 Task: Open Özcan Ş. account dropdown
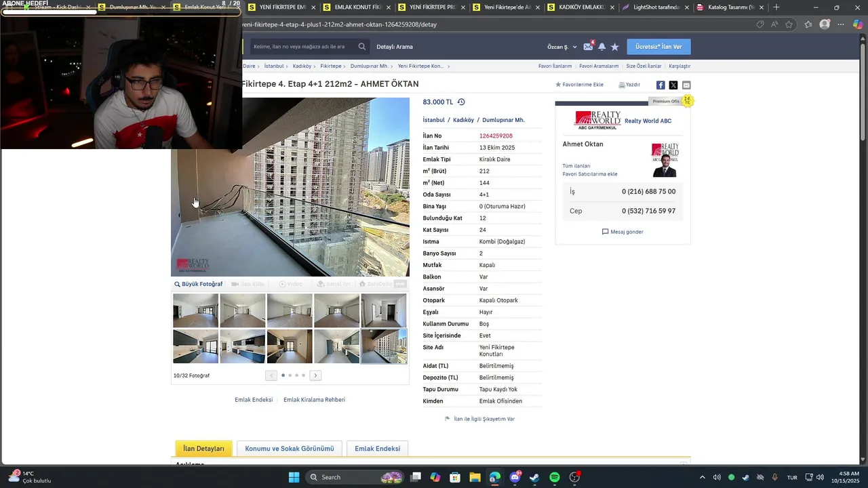point(562,47)
